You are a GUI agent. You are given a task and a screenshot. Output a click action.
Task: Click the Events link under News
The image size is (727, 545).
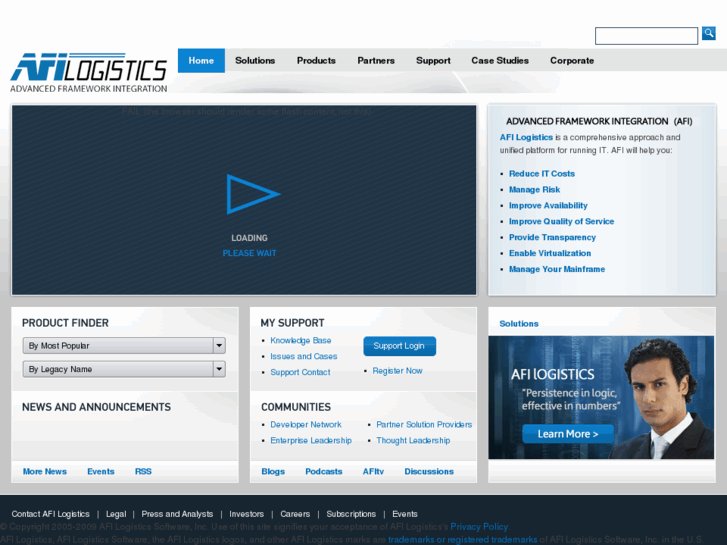click(x=101, y=471)
